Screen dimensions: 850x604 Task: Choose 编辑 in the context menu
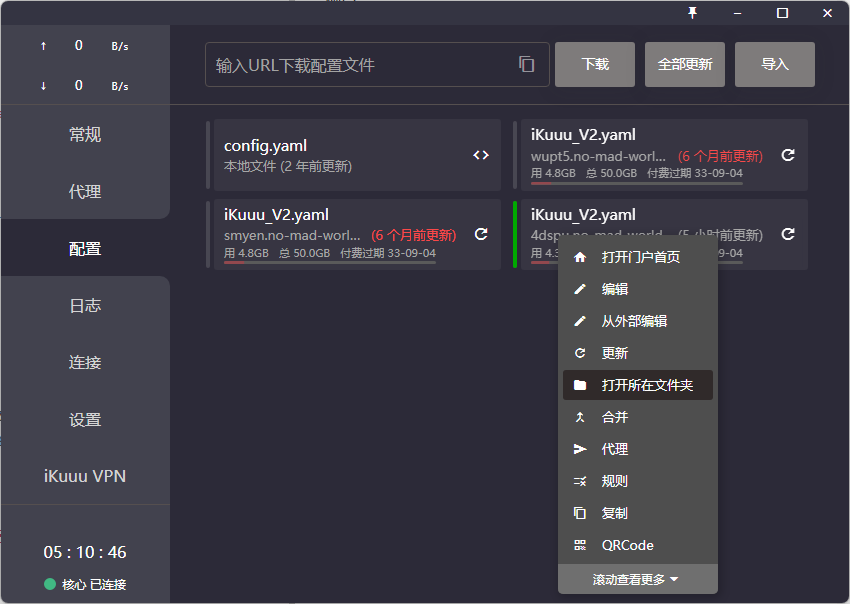638,289
